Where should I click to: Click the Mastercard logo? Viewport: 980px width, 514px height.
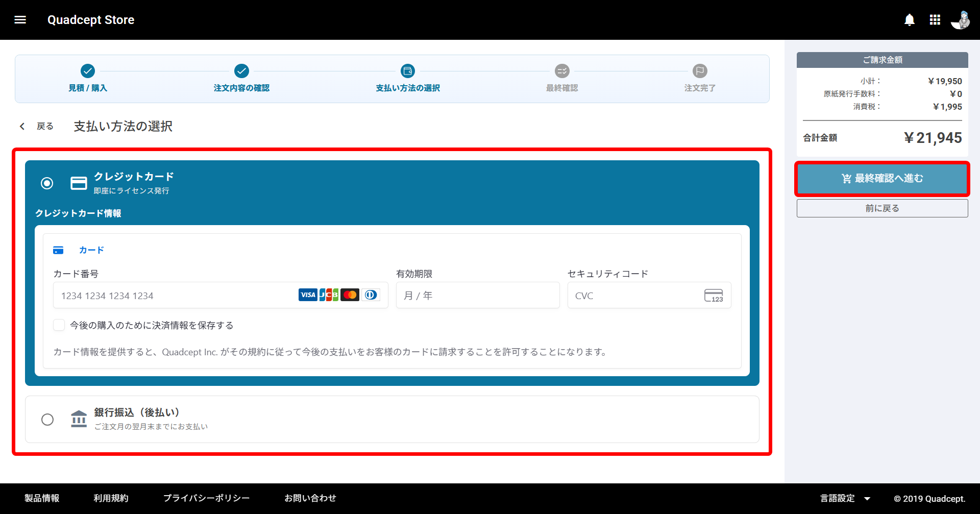[x=350, y=295]
